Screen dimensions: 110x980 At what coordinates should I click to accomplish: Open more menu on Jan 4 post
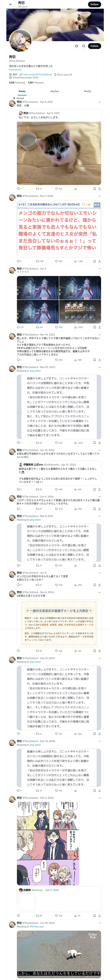[x=99, y=269]
